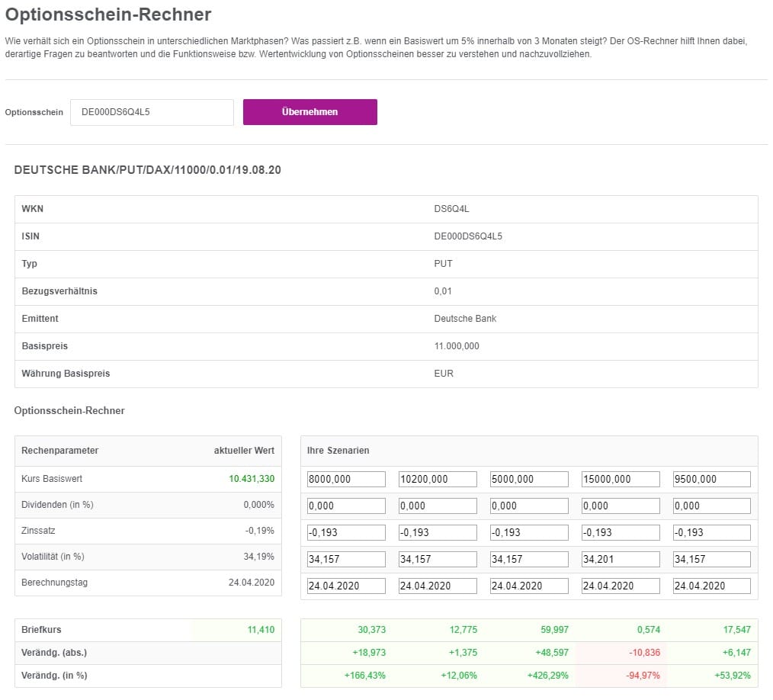The height and width of the screenshot is (700, 773).
Task: Click Zinssatz field in the 15000,000 scenario column
Action: tap(621, 533)
